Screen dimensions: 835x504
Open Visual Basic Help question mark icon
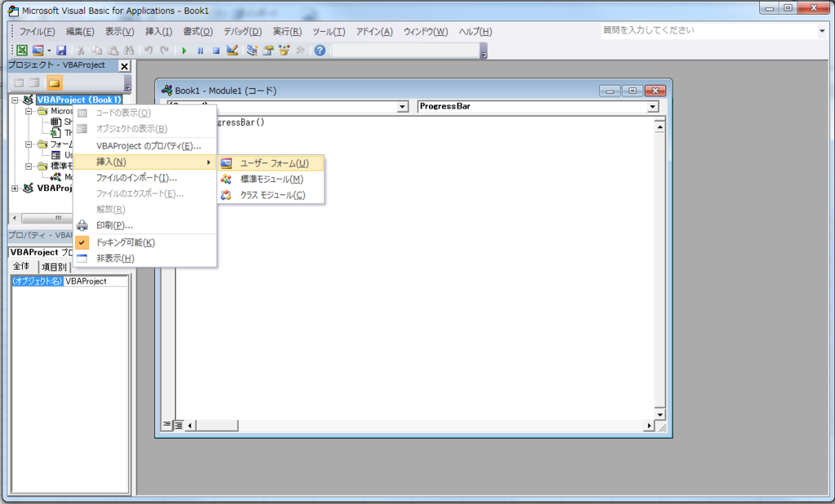point(320,51)
